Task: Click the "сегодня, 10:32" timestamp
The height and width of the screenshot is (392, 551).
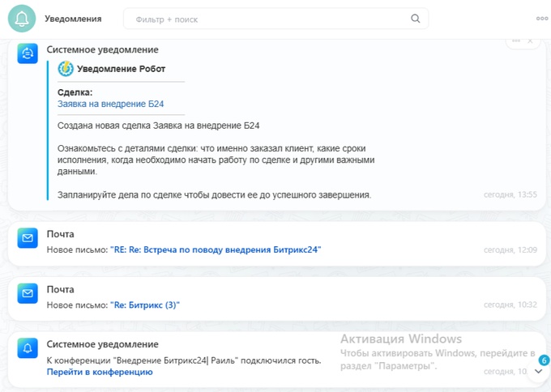Action: [510, 305]
